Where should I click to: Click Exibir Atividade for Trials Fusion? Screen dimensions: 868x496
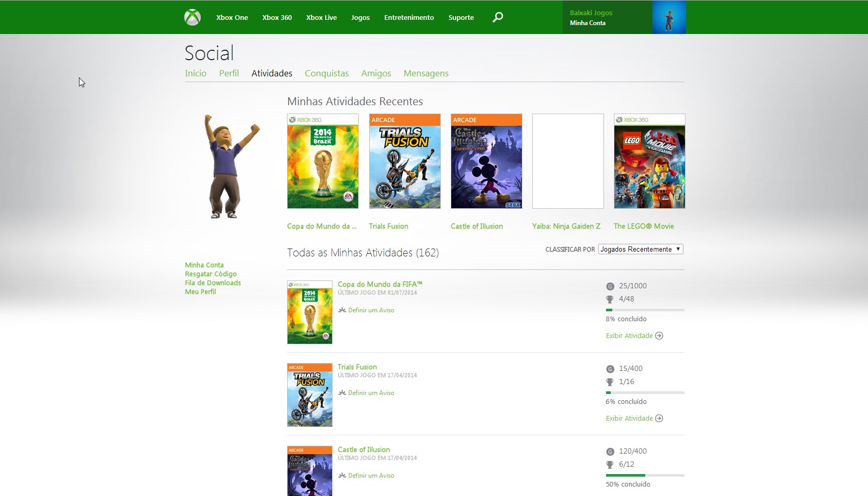pos(630,419)
